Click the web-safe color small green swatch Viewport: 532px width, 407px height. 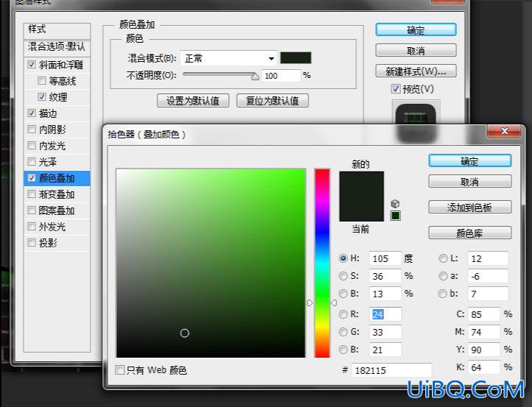coord(395,216)
